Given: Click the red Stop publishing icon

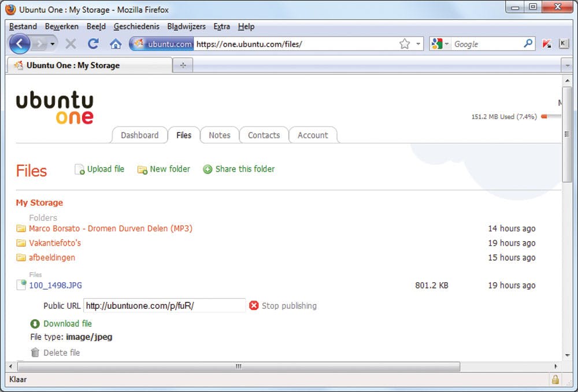Looking at the screenshot, I should coord(254,305).
